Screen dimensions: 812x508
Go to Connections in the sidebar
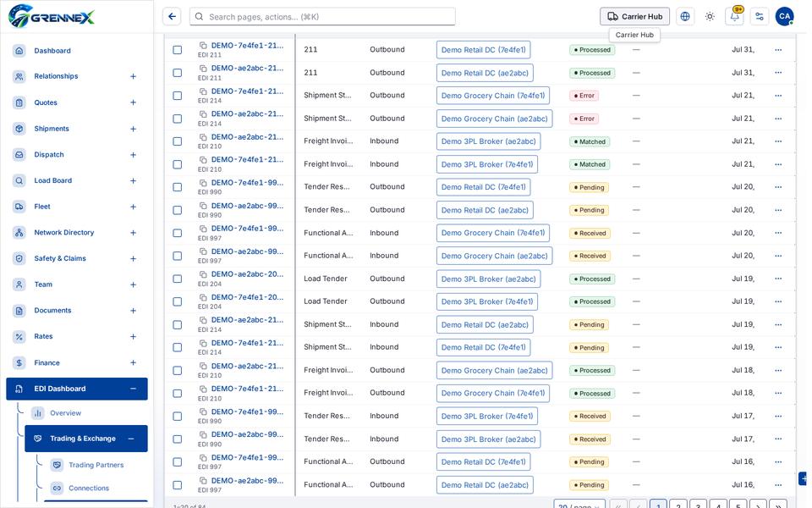pos(89,488)
